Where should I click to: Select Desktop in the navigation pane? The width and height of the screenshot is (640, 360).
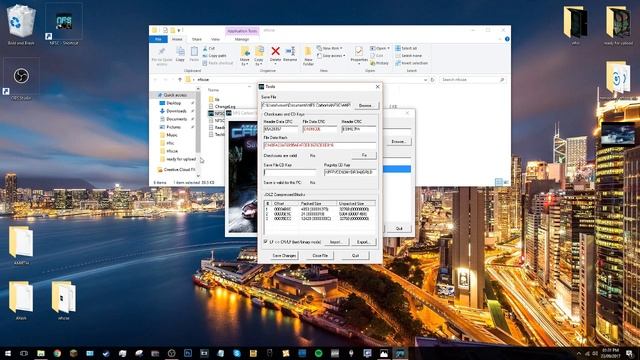[x=173, y=103]
